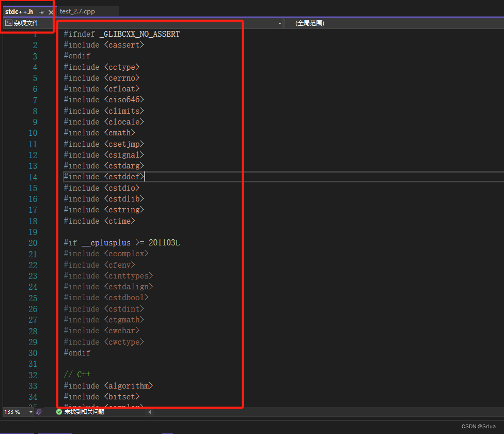
Task: Click the '#include <cstdalign>' line
Action: tap(108, 287)
